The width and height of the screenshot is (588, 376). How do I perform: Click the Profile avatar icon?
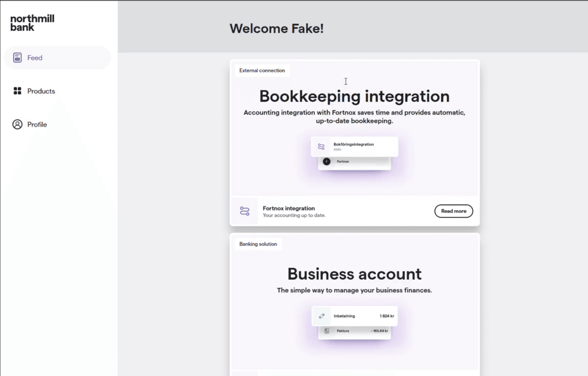(x=17, y=124)
